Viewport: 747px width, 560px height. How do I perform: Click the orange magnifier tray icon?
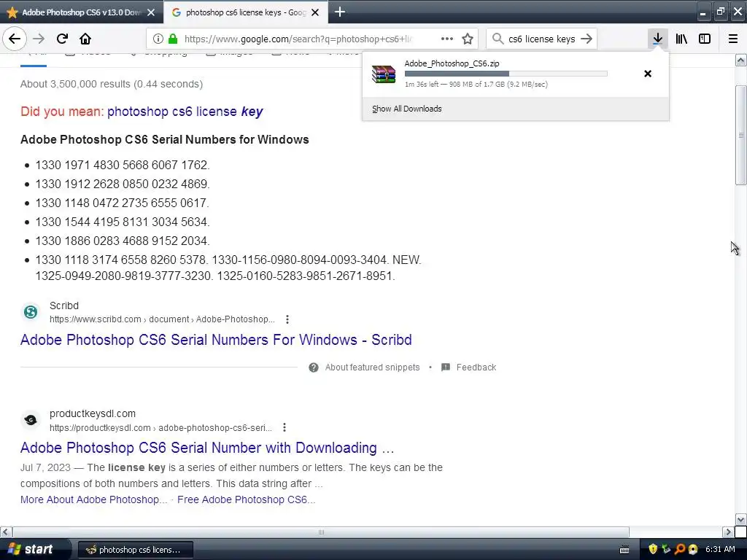pyautogui.click(x=679, y=549)
